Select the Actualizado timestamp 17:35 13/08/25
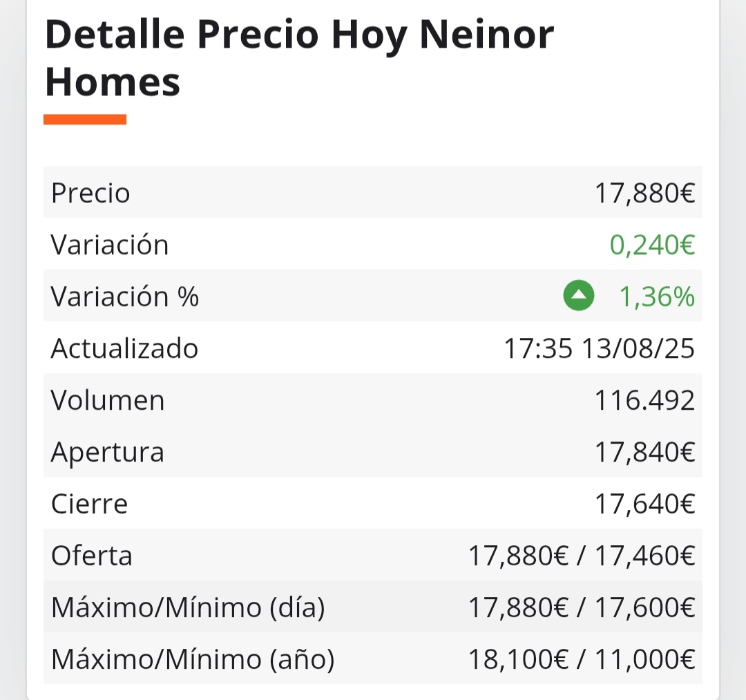The image size is (746, 700). pos(599,348)
